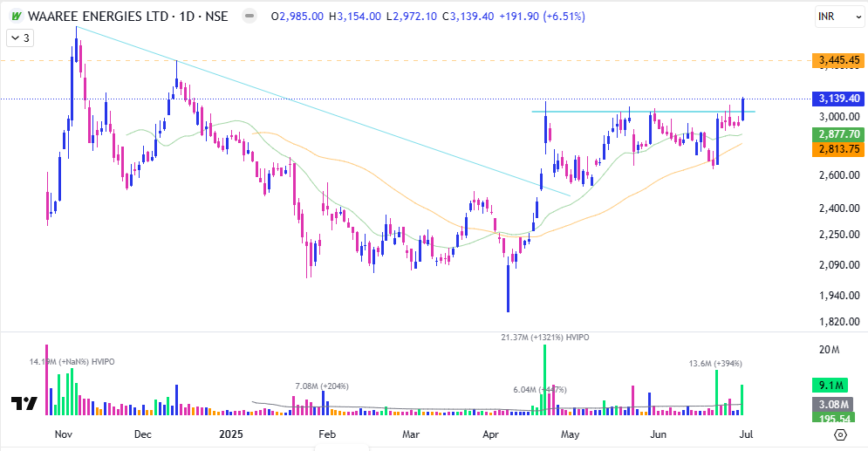This screenshot has height=451, width=868.
Task: Click the 7.08M (+204%) volume annotation
Action: (x=322, y=386)
